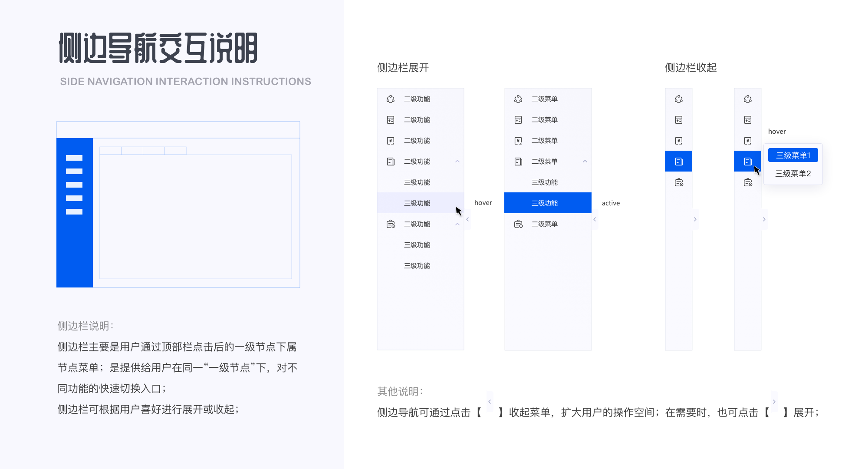
Task: Click wallet clock icon in collapsed sidebar with flyout
Action: coord(748,182)
